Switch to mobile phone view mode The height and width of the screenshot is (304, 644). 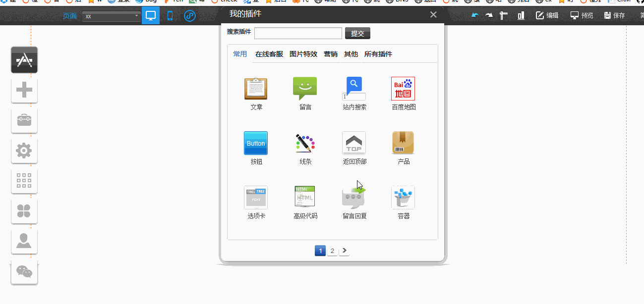tap(170, 16)
